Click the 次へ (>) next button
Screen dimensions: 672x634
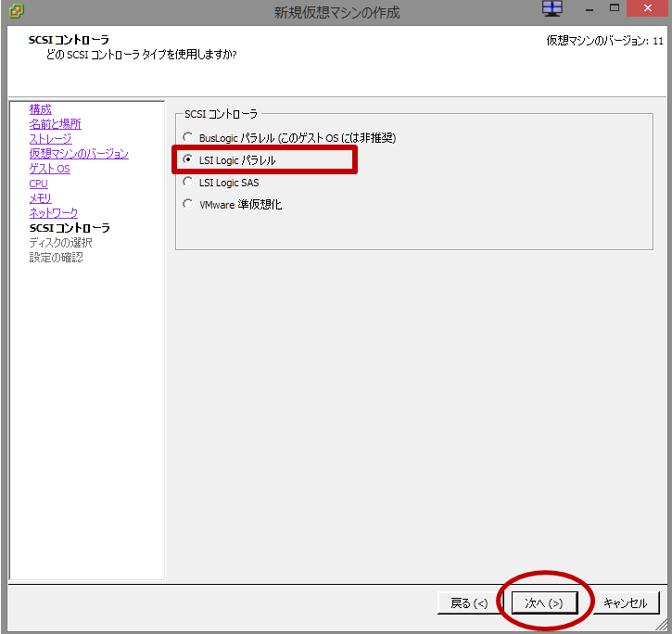coord(544,603)
